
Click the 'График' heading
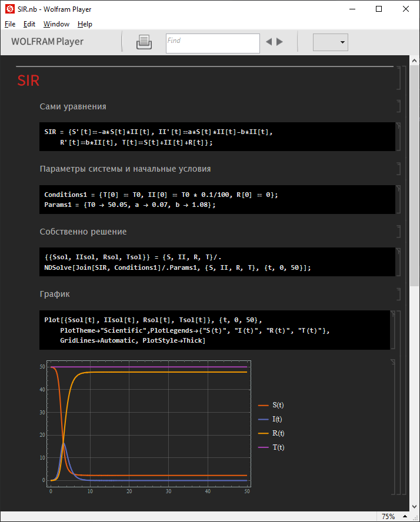tap(55, 294)
